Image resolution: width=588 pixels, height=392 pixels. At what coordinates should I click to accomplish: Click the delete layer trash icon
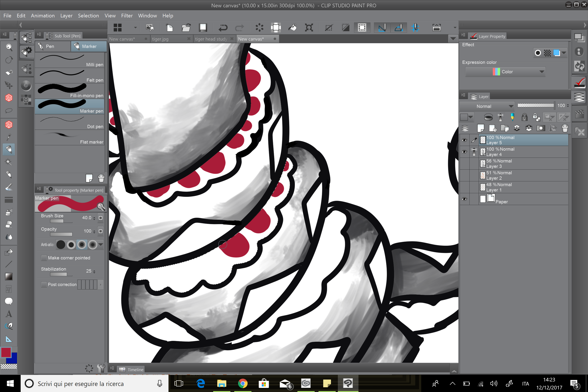565,128
